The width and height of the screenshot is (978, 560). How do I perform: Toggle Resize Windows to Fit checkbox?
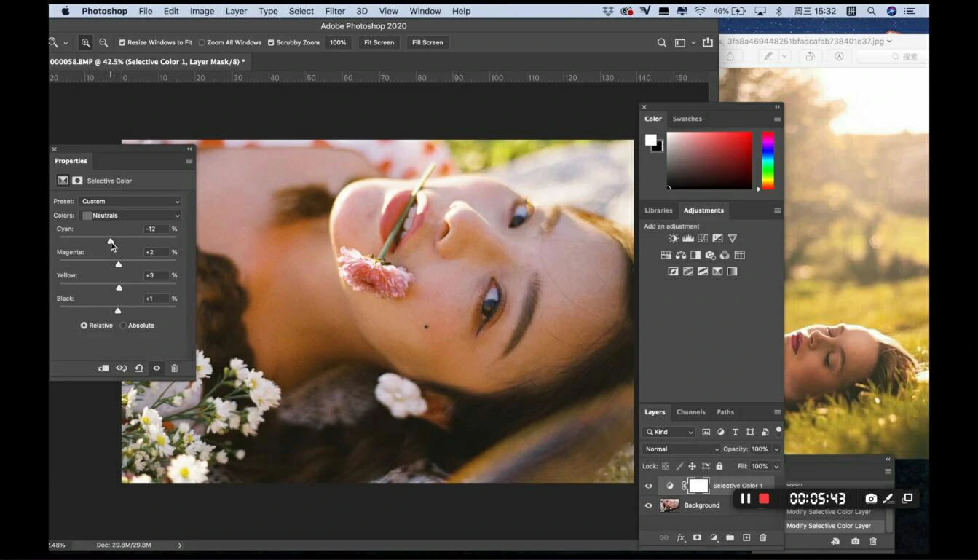coord(122,43)
